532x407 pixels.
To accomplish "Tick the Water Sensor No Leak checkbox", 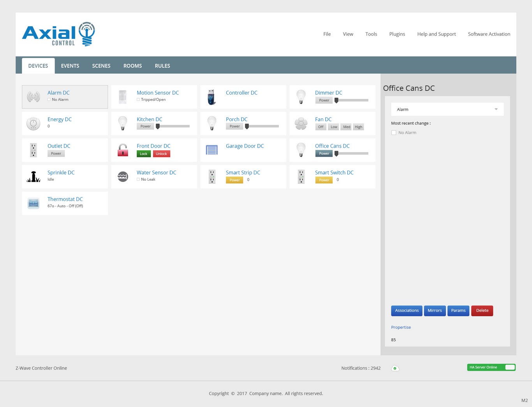I will coord(138,180).
